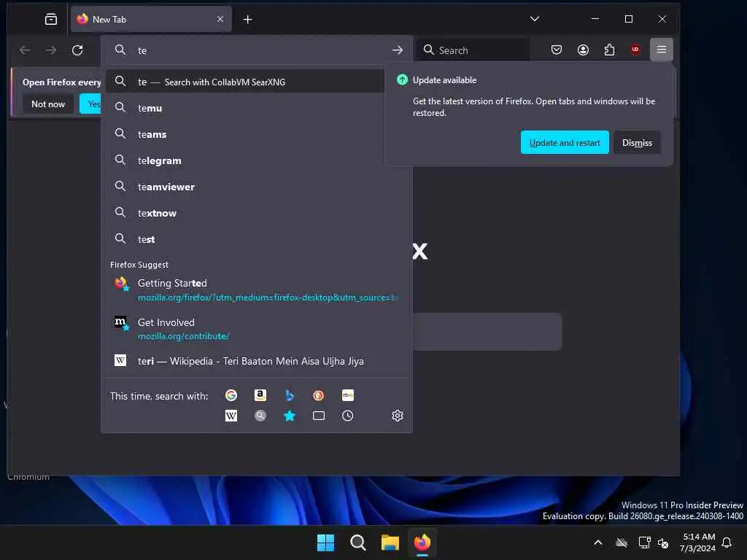Image resolution: width=747 pixels, height=560 pixels.
Task: Open the Extensions puzzle icon
Action: pos(609,50)
